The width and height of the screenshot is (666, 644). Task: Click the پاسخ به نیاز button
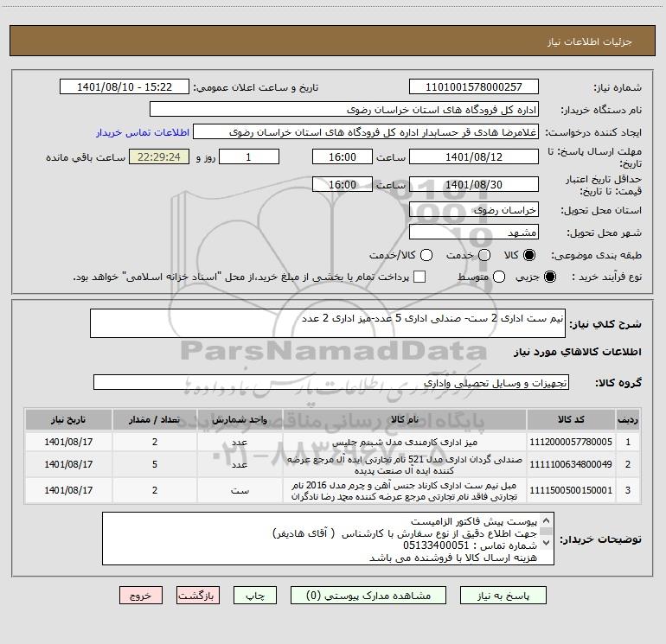(x=503, y=596)
